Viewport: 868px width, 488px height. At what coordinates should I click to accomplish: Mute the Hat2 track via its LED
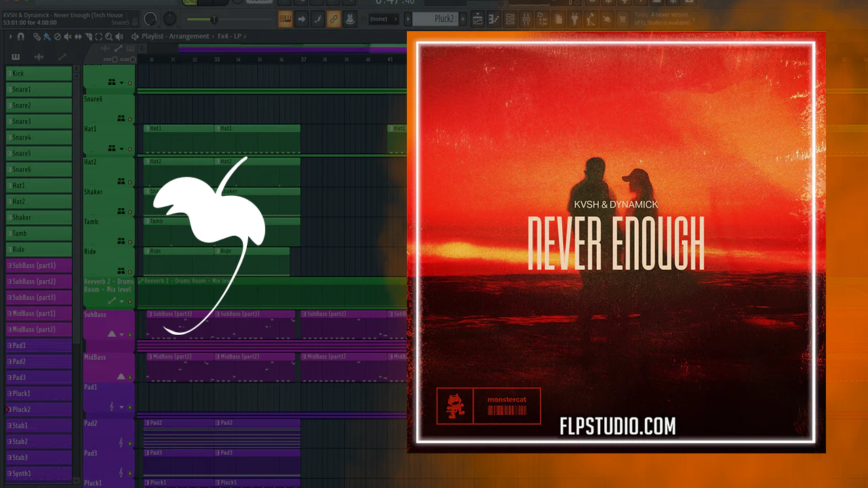click(130, 182)
